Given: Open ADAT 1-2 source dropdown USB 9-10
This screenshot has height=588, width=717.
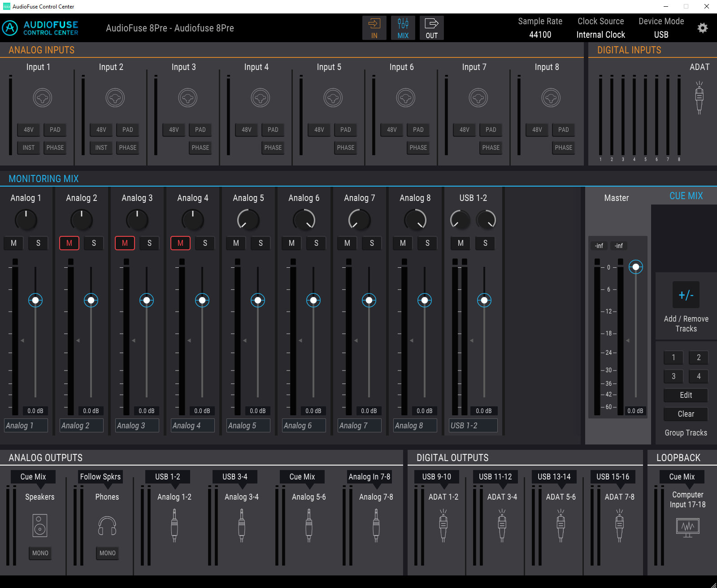Looking at the screenshot, I should [x=437, y=477].
